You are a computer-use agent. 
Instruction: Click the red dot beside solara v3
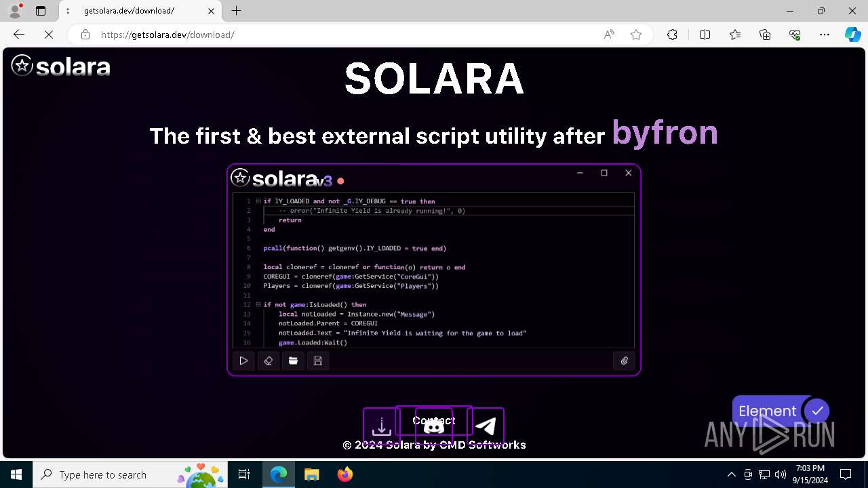coord(340,181)
